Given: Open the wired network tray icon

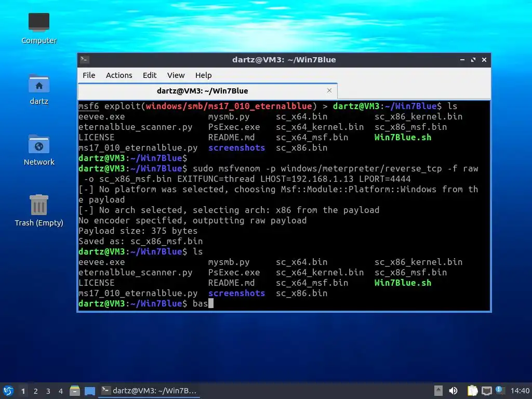Looking at the screenshot, I should [x=486, y=391].
